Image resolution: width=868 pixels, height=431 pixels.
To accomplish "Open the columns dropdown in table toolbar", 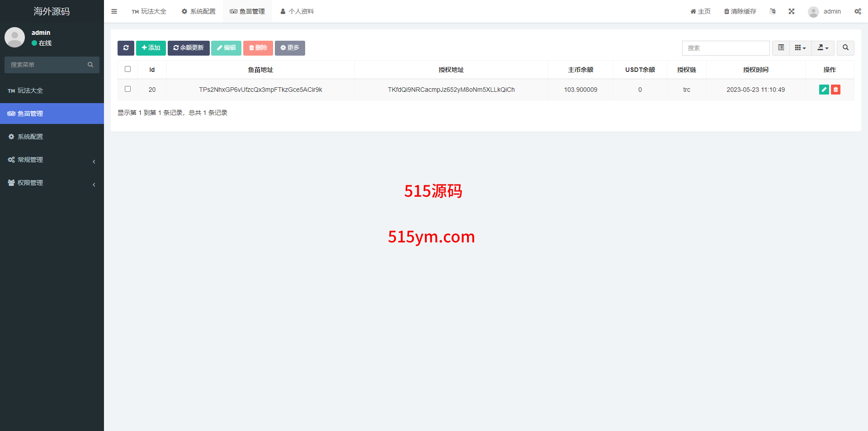I will point(800,48).
